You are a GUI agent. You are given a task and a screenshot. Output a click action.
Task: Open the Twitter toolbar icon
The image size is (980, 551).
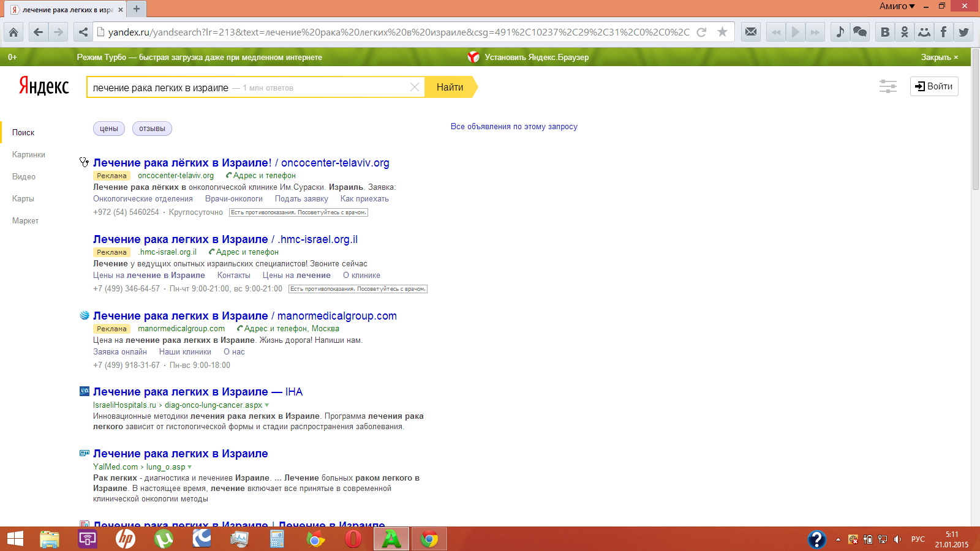pyautogui.click(x=963, y=32)
